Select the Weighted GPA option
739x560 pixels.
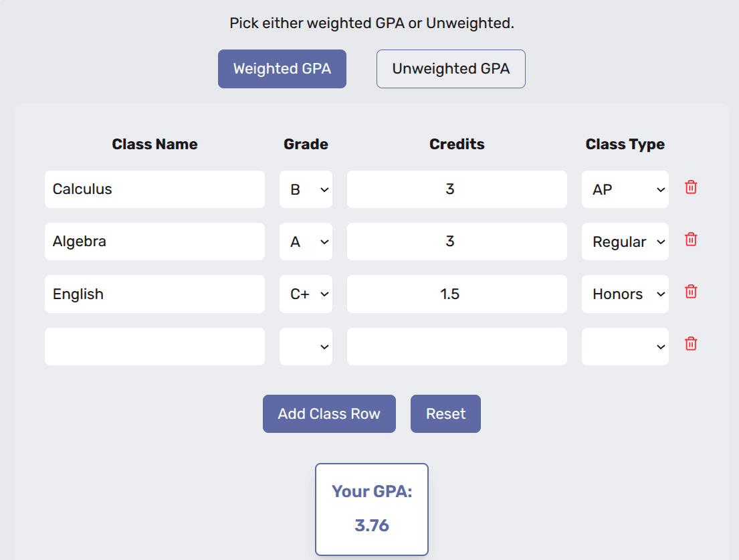(282, 68)
